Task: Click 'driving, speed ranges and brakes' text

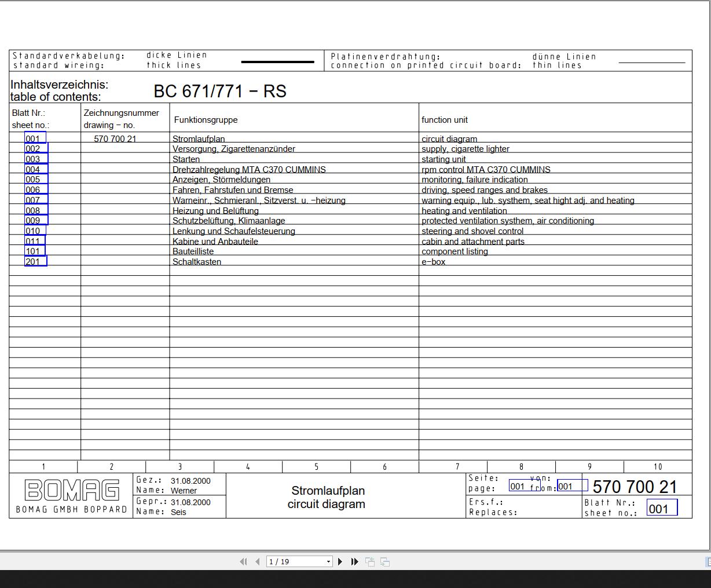Action: 485,190
